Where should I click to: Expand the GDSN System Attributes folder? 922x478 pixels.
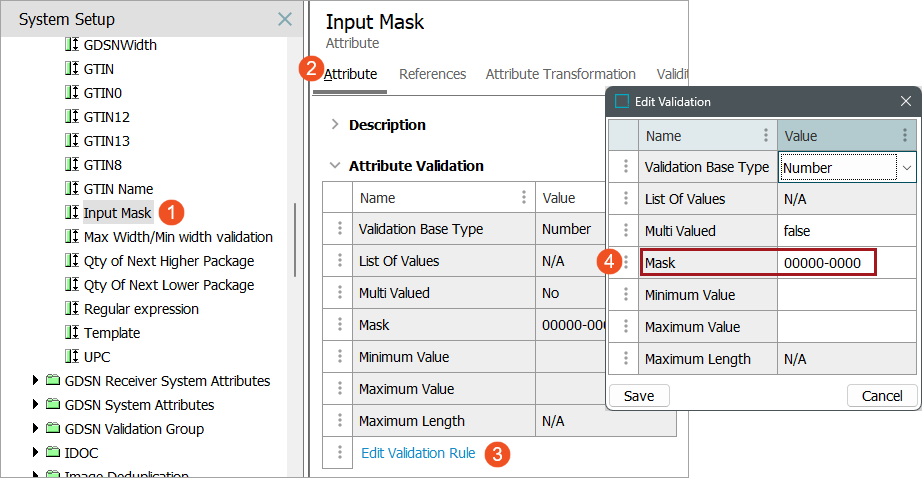pyautogui.click(x=37, y=405)
